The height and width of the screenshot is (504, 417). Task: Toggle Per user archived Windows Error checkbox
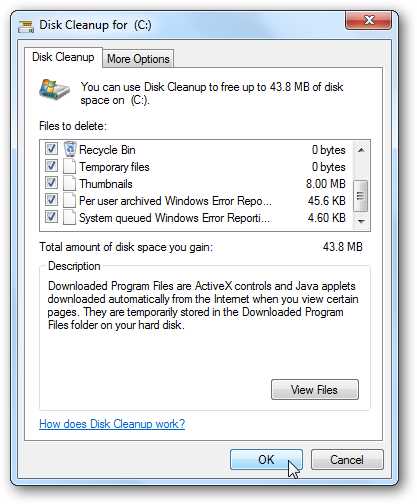[51, 200]
